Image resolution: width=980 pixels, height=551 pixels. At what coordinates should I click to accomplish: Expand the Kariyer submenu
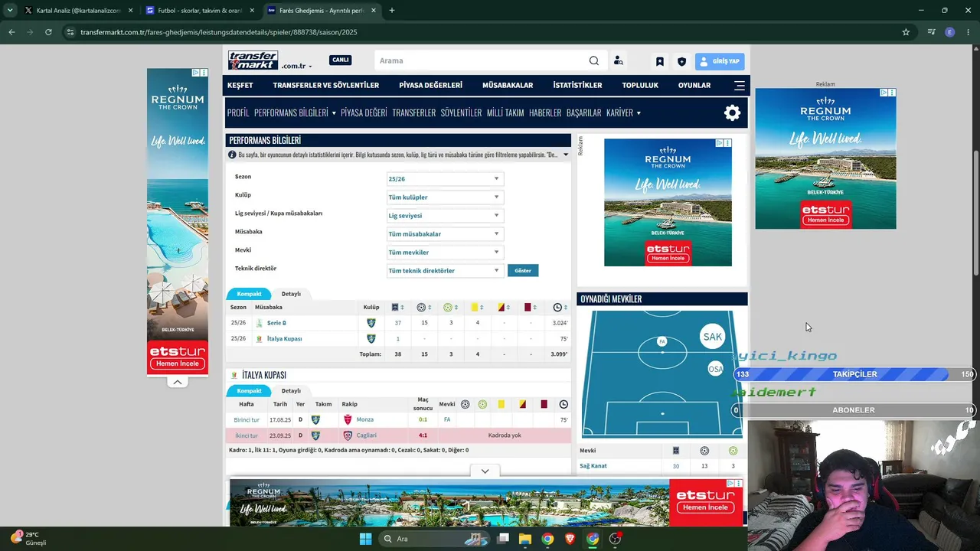(x=639, y=113)
